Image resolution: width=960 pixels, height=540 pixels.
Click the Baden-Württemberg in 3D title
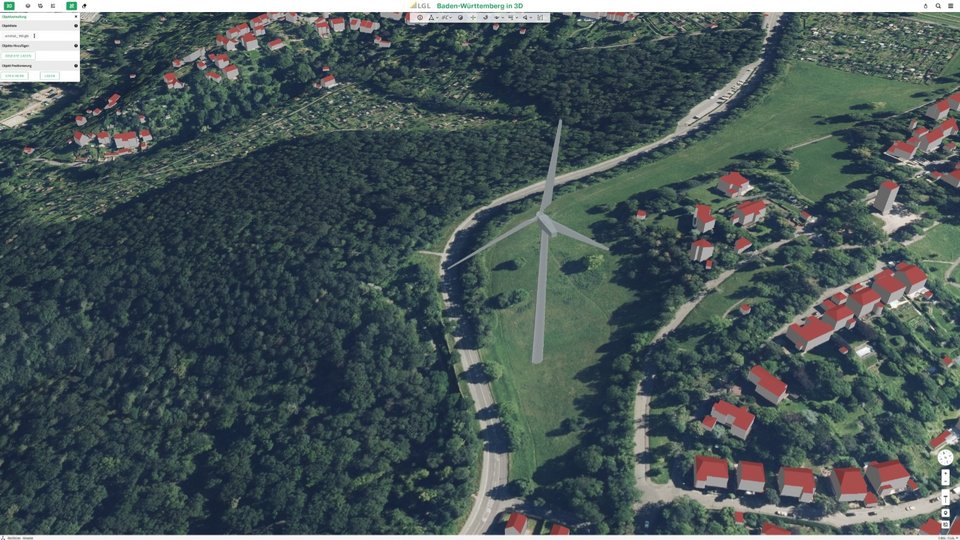[480, 6]
